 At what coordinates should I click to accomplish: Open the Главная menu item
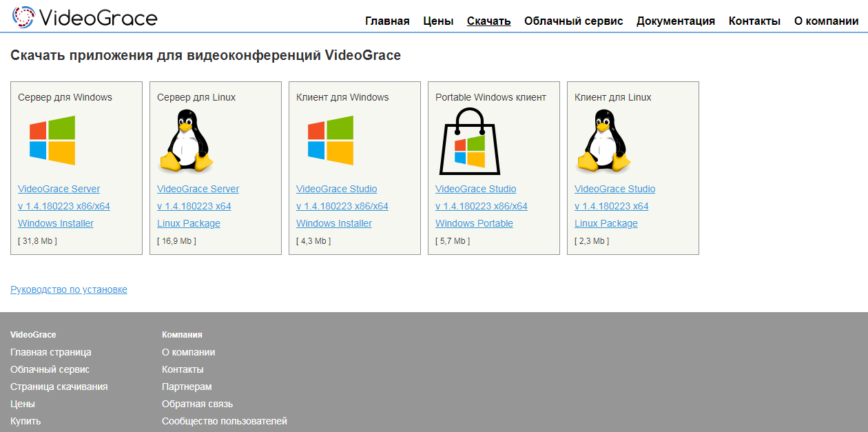(x=387, y=21)
